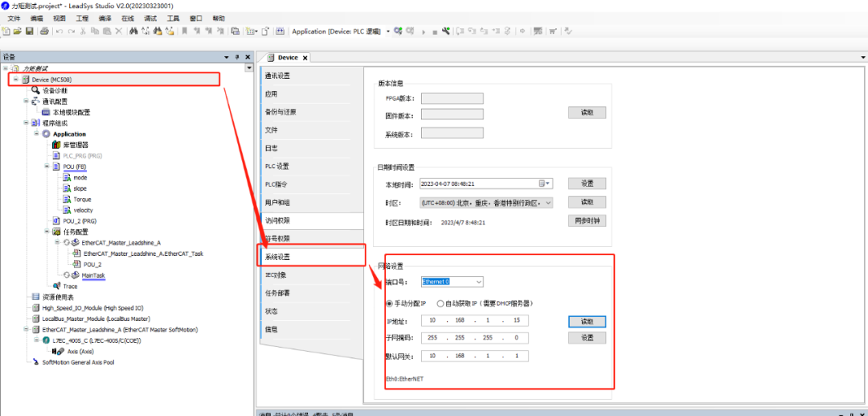This screenshot has height=416, width=868.
Task: Open the 调试 menu
Action: pyautogui.click(x=150, y=18)
